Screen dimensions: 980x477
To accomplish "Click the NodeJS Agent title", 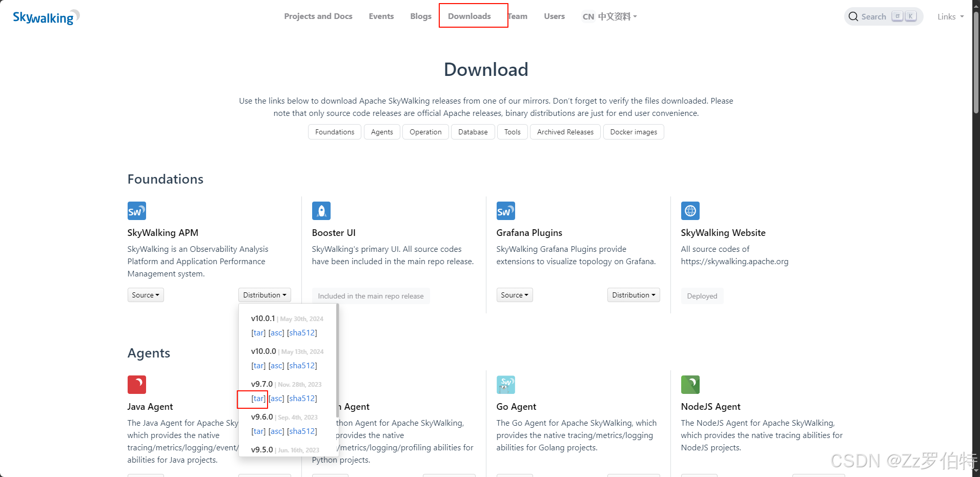I will pyautogui.click(x=711, y=407).
